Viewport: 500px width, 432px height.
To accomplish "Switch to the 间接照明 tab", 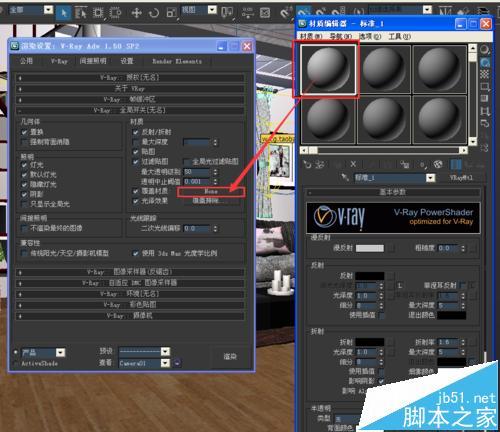I will [93, 61].
